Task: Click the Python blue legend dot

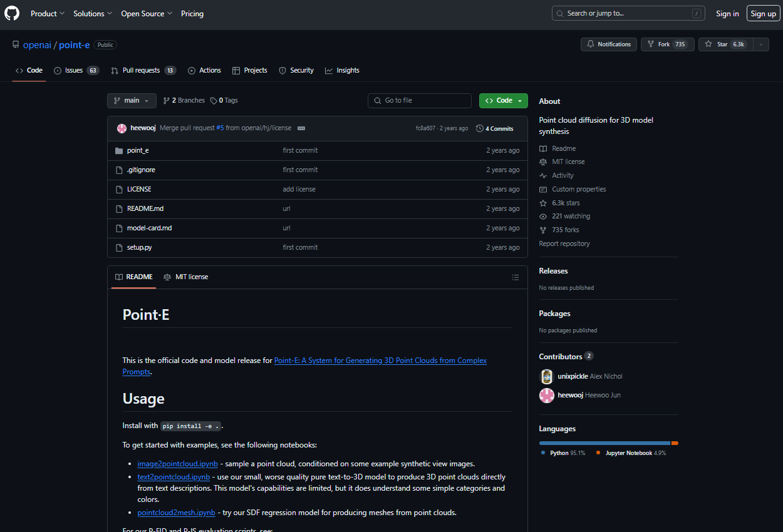Action: [542, 453]
